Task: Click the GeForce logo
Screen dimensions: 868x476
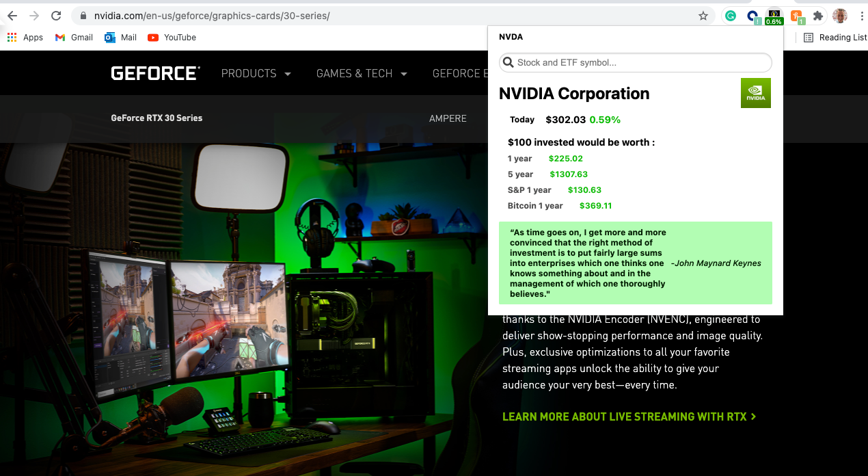Action: [156, 73]
